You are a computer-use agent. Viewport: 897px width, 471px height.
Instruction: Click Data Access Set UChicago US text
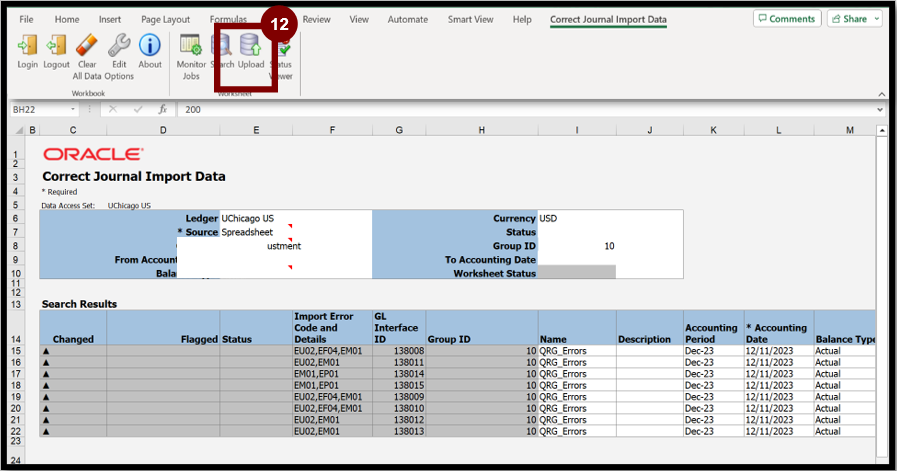coord(129,205)
